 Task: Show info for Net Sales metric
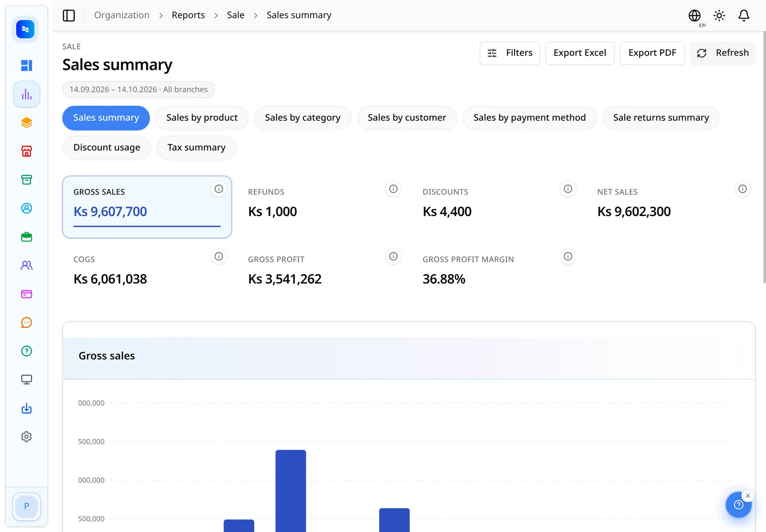click(743, 189)
